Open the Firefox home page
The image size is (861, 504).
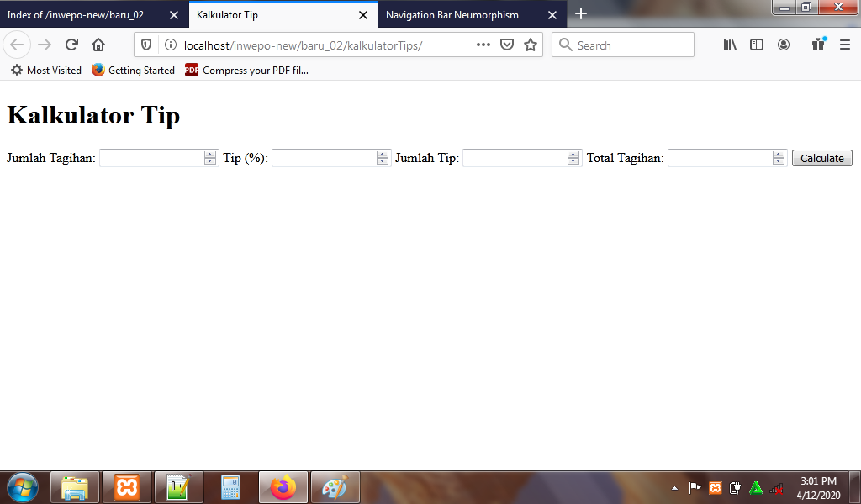click(98, 45)
